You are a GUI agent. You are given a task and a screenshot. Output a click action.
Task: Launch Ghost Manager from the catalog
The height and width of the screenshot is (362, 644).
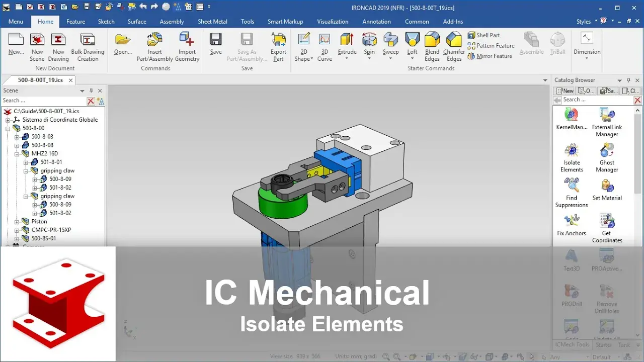(607, 157)
